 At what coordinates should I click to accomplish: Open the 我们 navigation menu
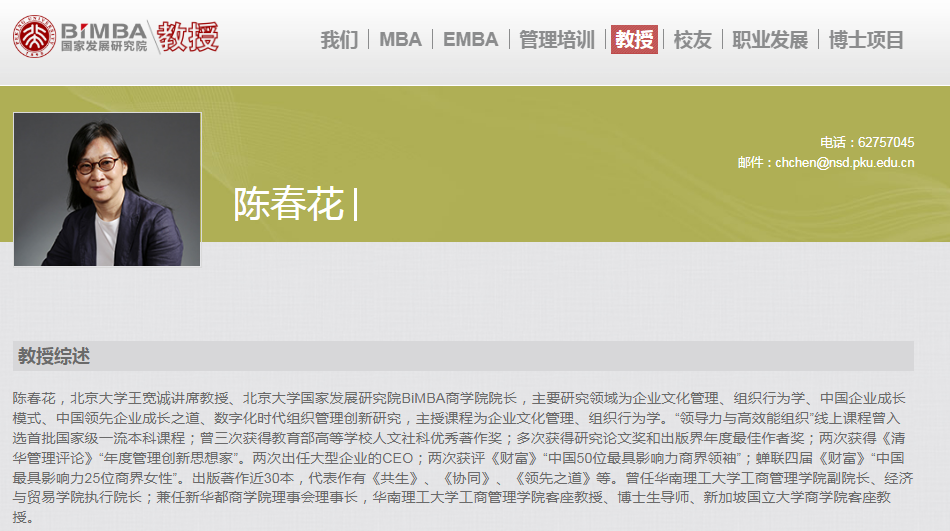[339, 40]
